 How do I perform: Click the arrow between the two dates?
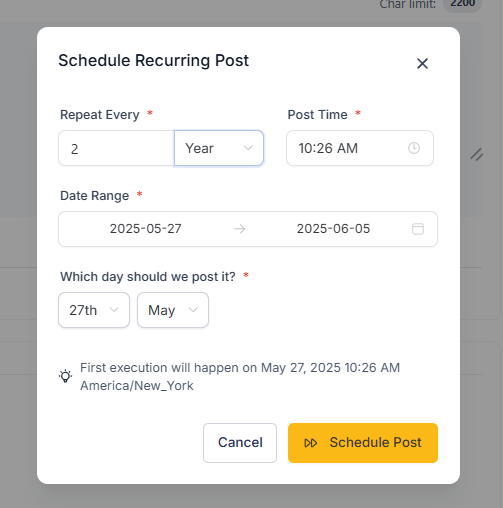(x=240, y=229)
